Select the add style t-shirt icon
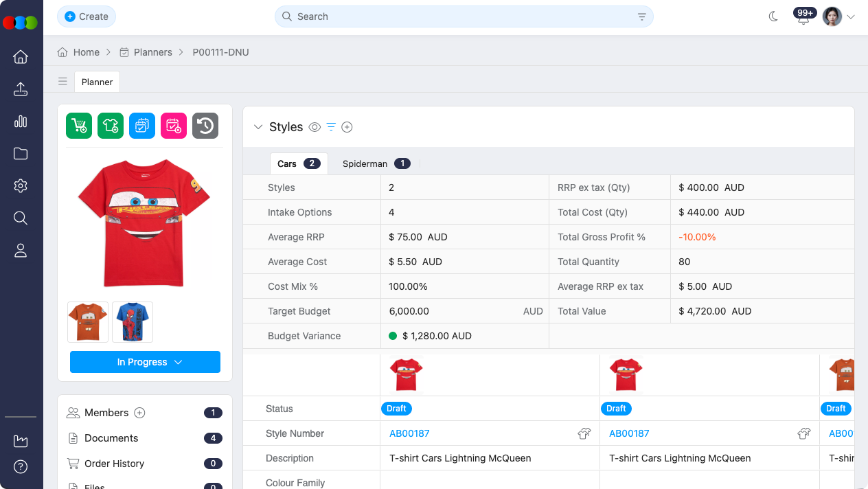 pos(110,125)
